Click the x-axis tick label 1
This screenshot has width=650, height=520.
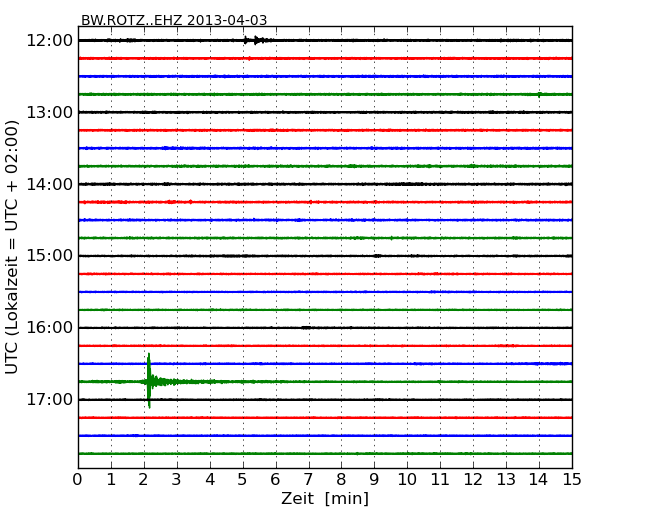click(111, 479)
